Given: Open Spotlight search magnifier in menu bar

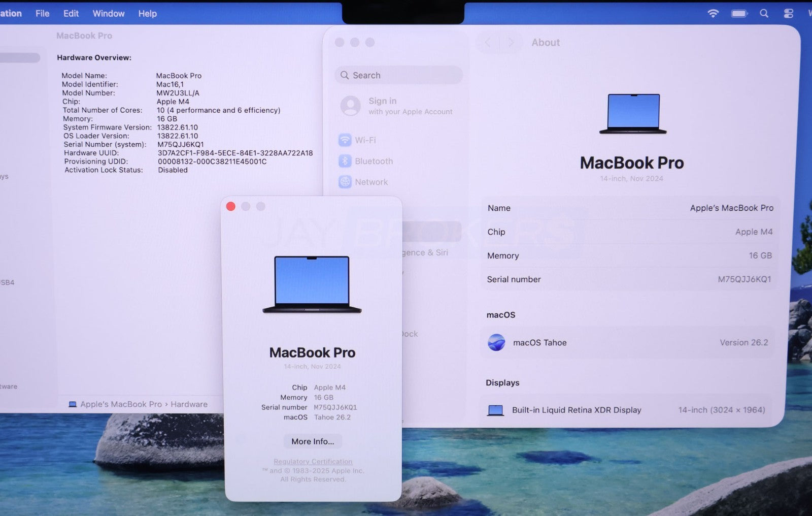Looking at the screenshot, I should click(764, 14).
